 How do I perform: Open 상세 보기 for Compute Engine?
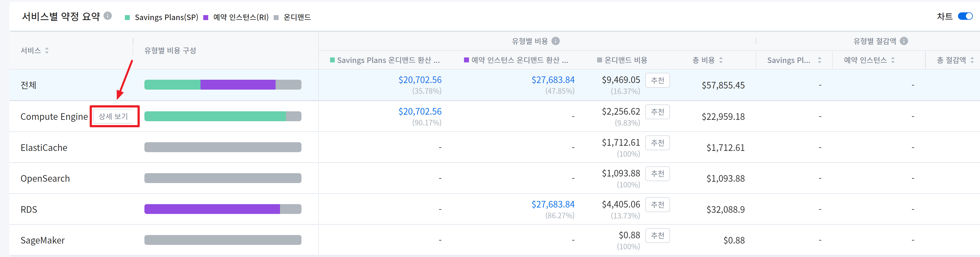point(113,116)
